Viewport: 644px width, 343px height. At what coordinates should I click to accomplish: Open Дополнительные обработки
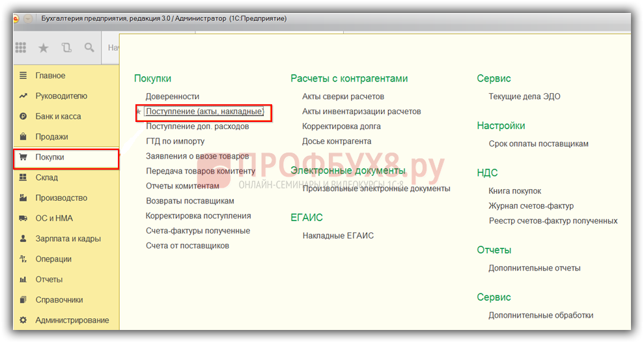pyautogui.click(x=541, y=315)
